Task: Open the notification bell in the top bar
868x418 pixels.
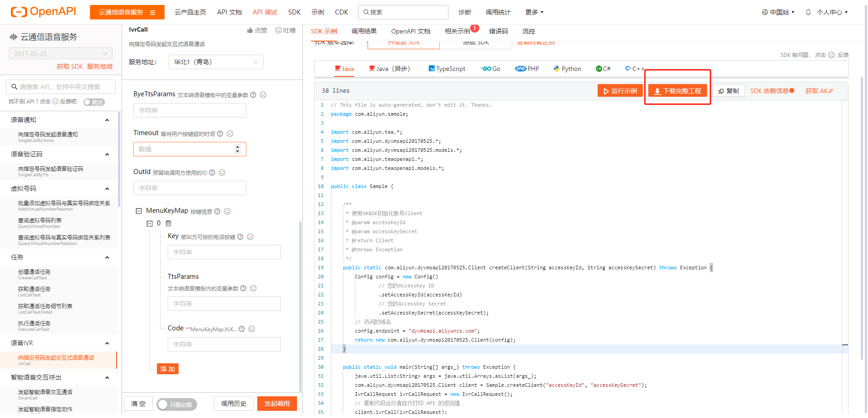Action: (x=808, y=12)
